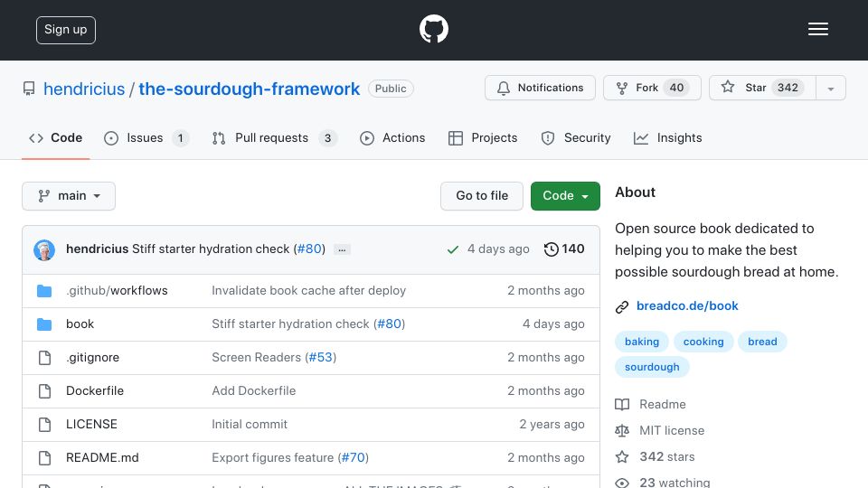Open the Readme link in About
This screenshot has height=488, width=868.
tap(662, 405)
